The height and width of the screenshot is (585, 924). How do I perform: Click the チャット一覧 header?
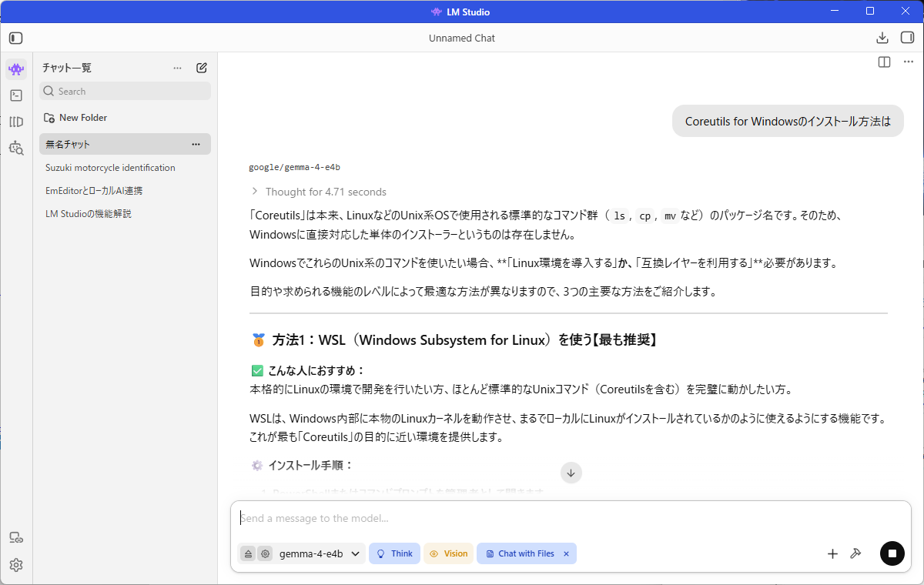pos(67,68)
